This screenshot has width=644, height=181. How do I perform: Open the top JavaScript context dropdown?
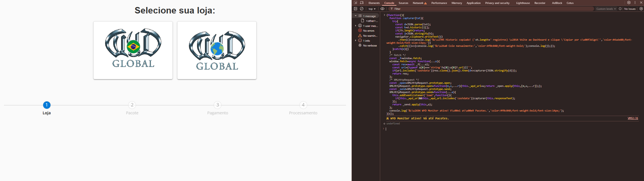(x=372, y=9)
